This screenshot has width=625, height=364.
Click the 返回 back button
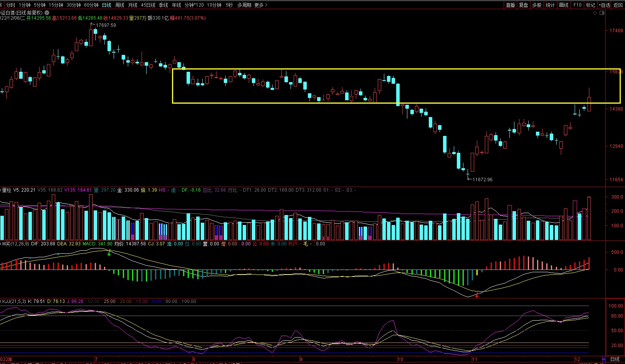pyautogui.click(x=618, y=5)
